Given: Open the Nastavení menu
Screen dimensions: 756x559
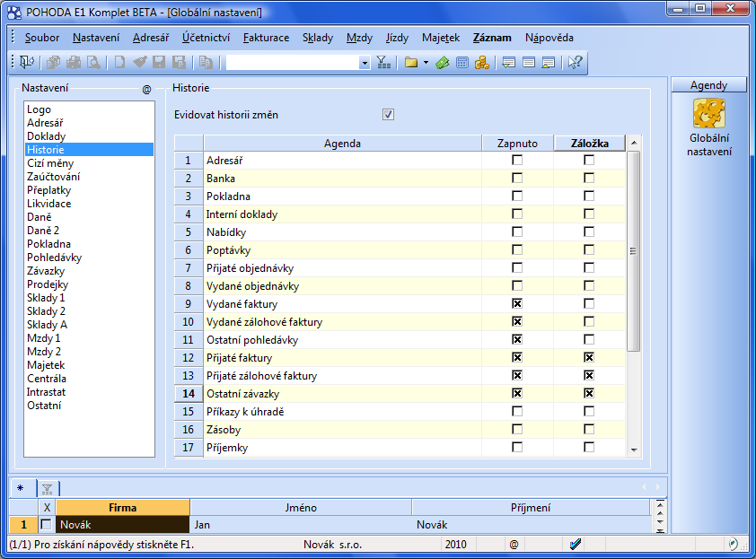Looking at the screenshot, I should click(96, 38).
